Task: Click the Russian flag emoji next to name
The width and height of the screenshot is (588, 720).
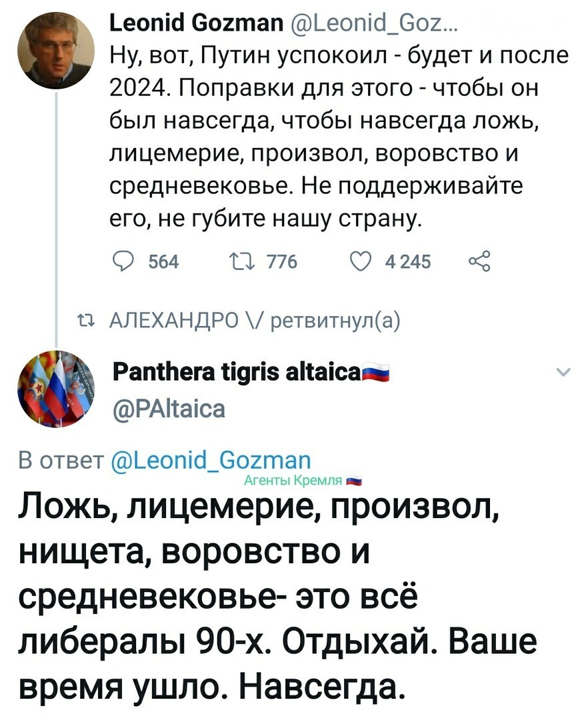Action: (x=375, y=372)
